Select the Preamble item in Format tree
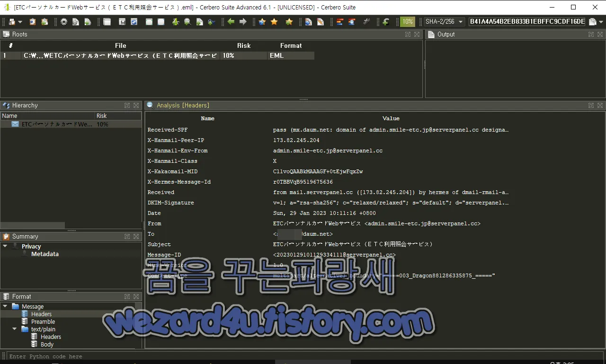606x364 pixels. (x=43, y=321)
